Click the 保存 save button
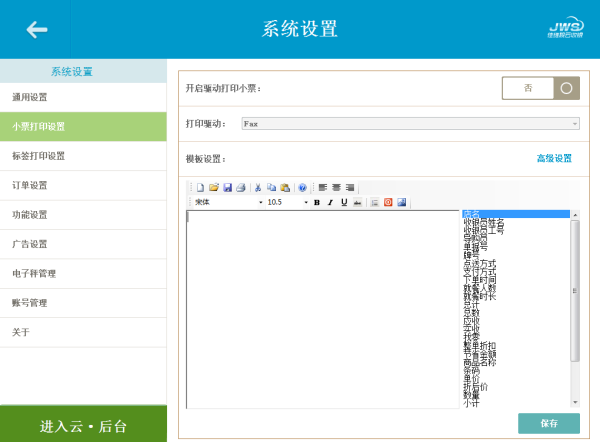The height and width of the screenshot is (442, 600). coord(548,423)
